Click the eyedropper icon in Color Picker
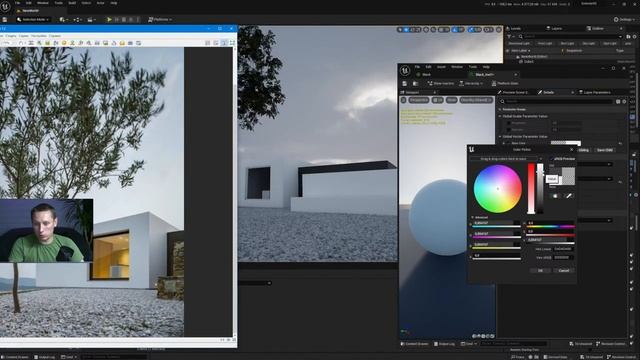The image size is (640, 360). 569,196
